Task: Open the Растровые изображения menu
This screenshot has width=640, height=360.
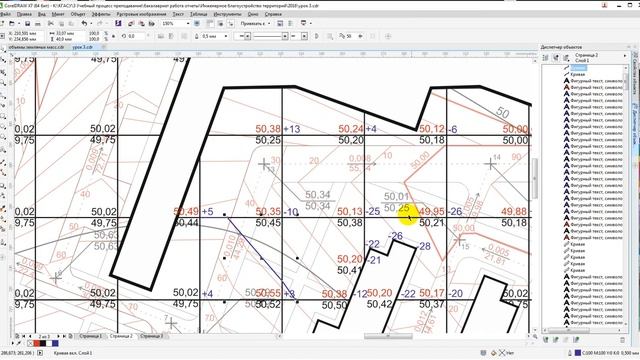Action: point(141,14)
